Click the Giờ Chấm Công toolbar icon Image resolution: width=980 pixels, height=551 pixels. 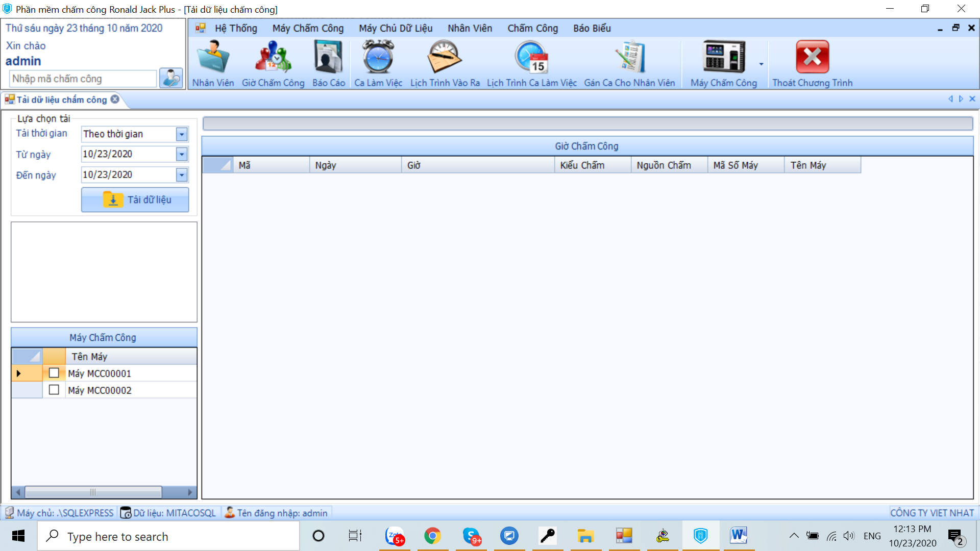pyautogui.click(x=273, y=58)
